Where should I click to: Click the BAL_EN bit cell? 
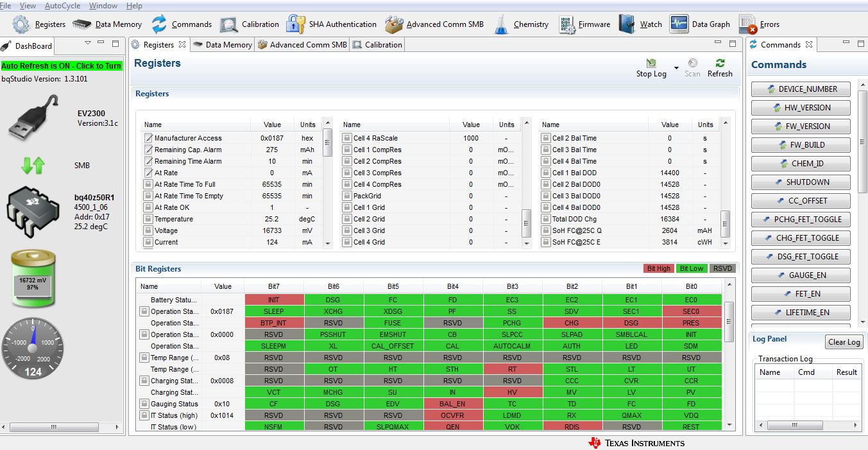click(453, 404)
